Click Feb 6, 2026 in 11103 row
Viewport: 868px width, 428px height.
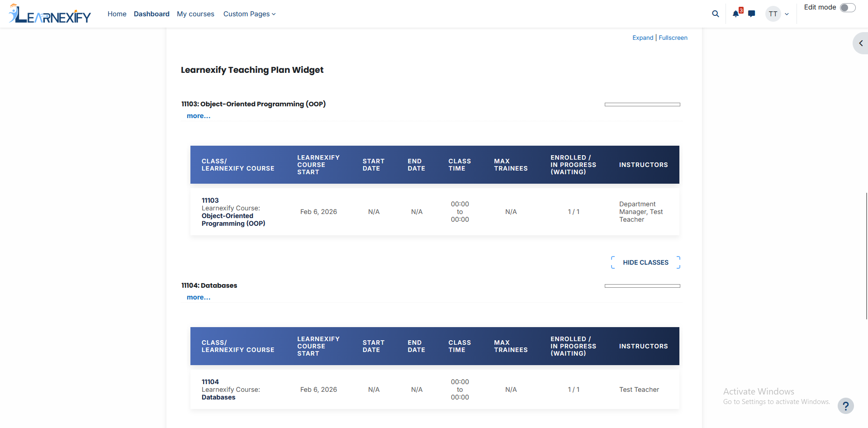tap(318, 212)
